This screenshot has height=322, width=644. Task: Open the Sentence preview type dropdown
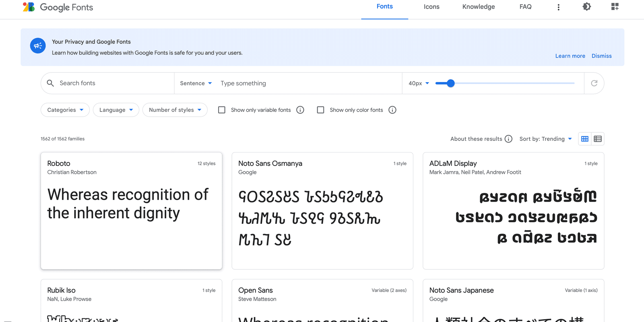tap(196, 83)
